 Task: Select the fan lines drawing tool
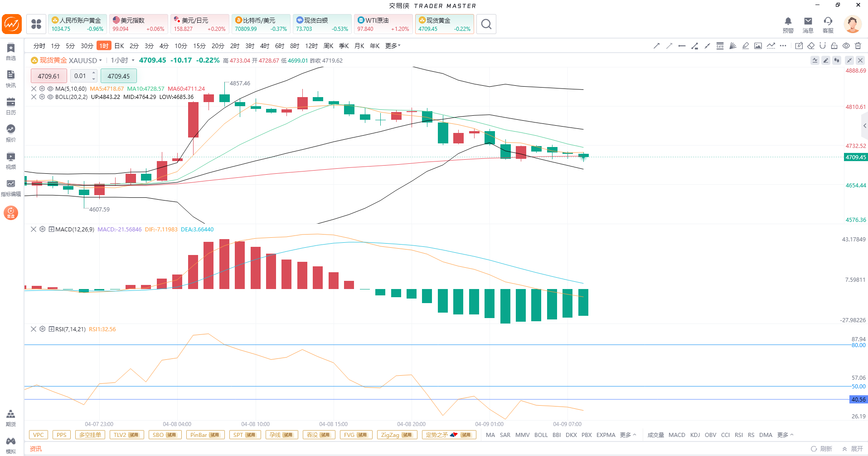(732, 46)
